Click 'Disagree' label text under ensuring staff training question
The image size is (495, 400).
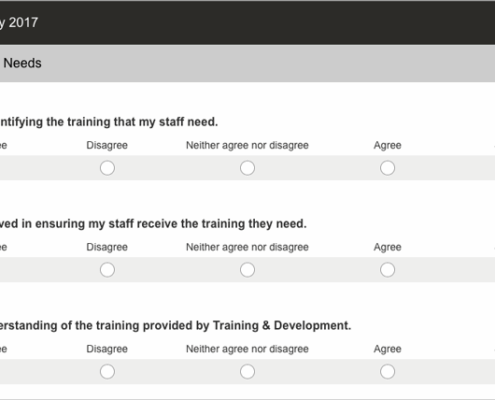[107, 247]
